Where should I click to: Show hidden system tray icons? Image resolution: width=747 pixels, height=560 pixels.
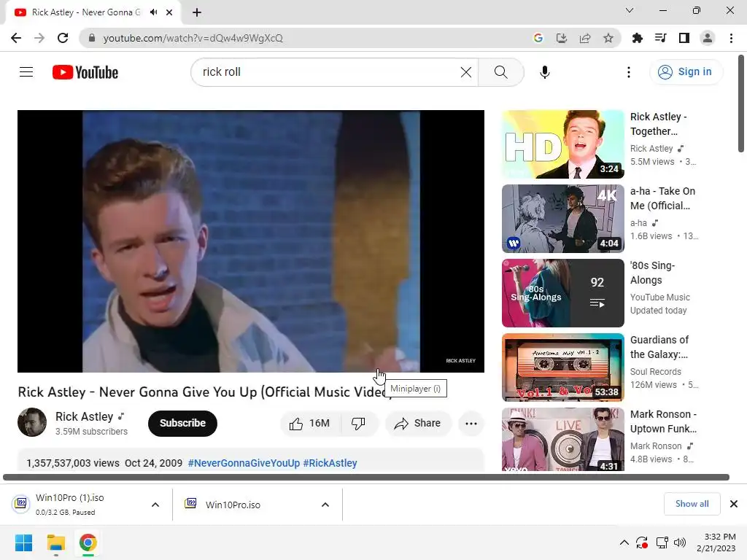pyautogui.click(x=624, y=542)
